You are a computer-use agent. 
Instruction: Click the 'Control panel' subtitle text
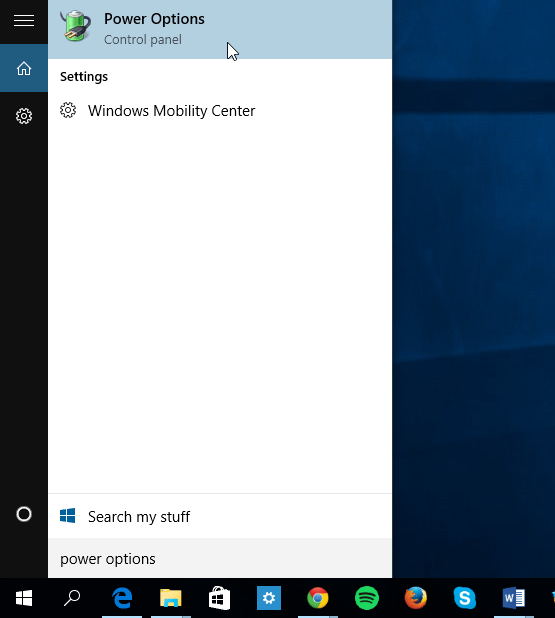143,39
